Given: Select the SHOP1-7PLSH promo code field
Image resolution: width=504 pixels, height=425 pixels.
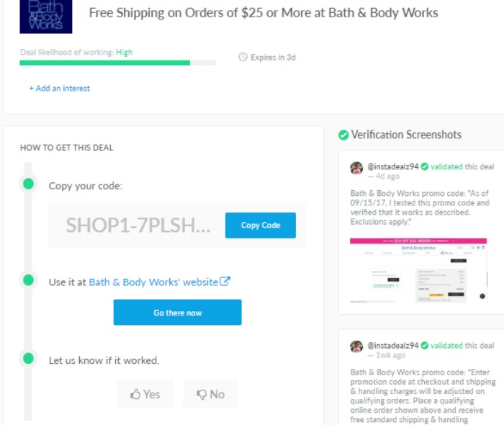Looking at the screenshot, I should pos(138,225).
